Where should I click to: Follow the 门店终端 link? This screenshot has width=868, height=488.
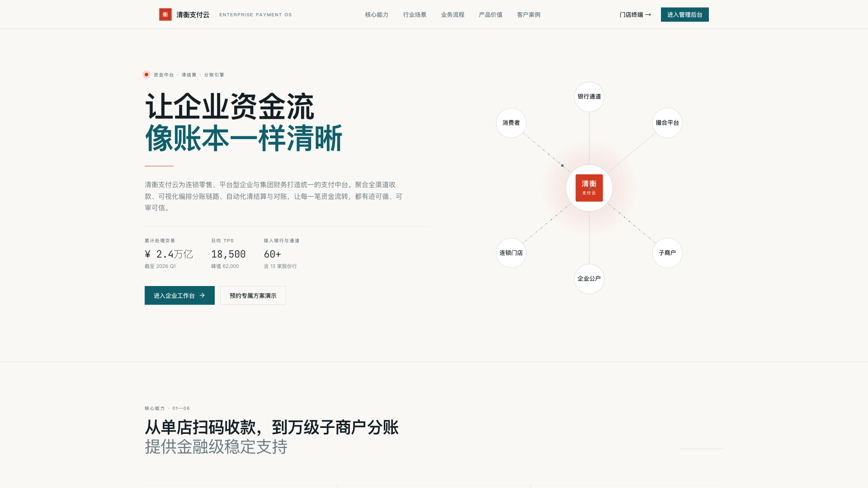click(x=635, y=14)
